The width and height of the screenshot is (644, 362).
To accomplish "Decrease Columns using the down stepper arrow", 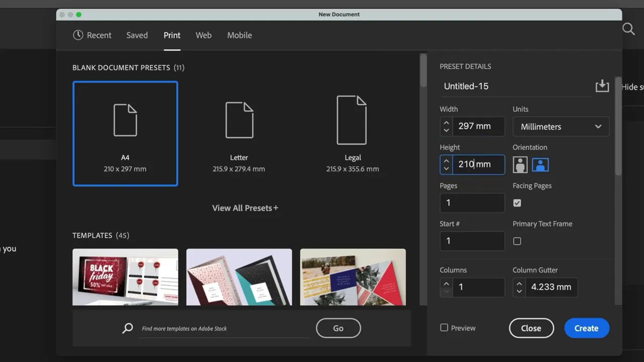I will tap(446, 291).
